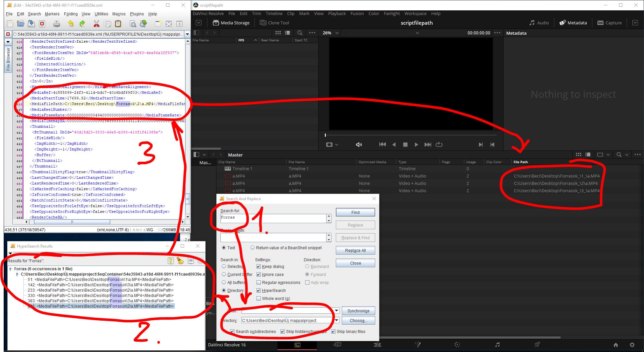644x352 pixels.
Task: Open the Color page icon in Resolve
Action: (457, 345)
